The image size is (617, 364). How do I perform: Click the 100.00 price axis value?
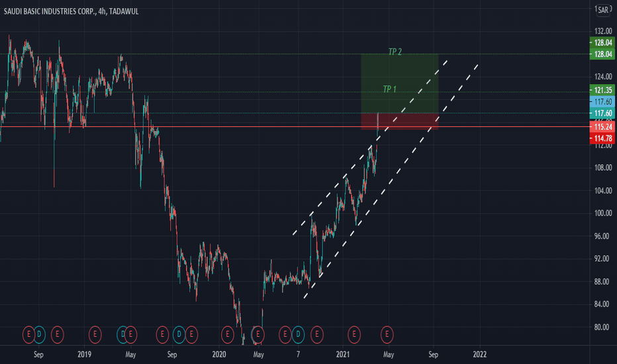(x=603, y=213)
